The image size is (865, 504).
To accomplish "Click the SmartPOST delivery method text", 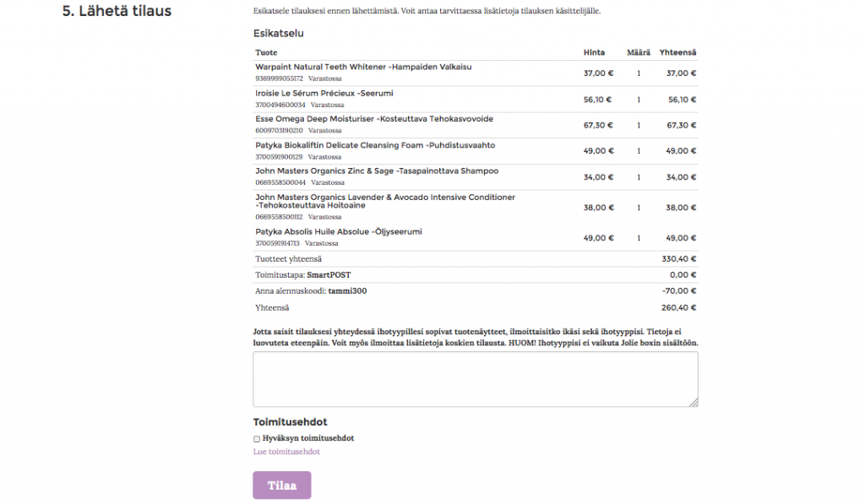I will pos(328,274).
